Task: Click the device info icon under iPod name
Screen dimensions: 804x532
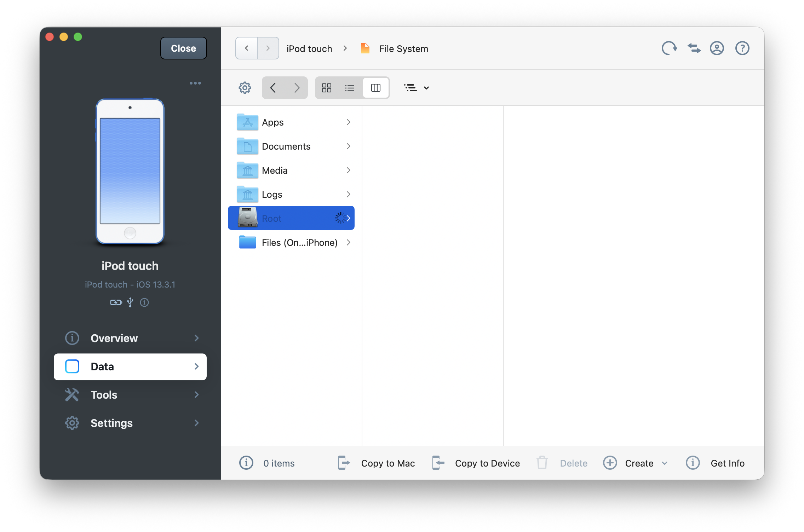Action: tap(144, 302)
